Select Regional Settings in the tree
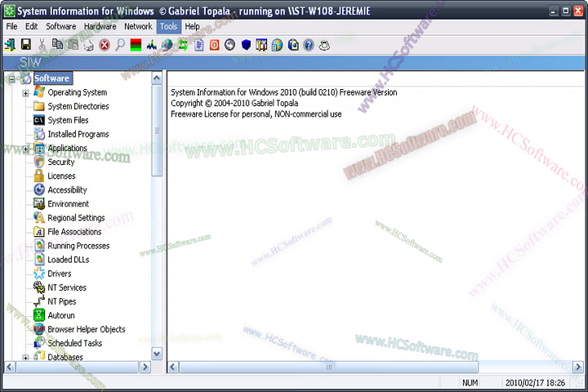The width and height of the screenshot is (588, 392). pyautogui.click(x=76, y=218)
